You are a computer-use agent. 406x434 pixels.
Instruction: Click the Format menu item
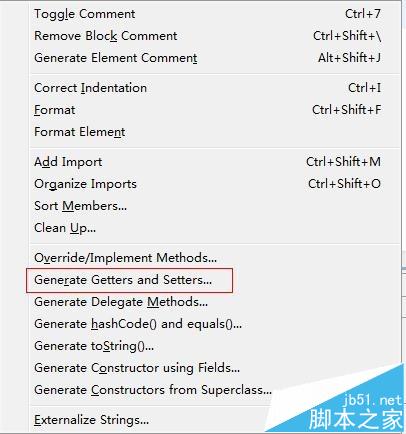[215, 110]
